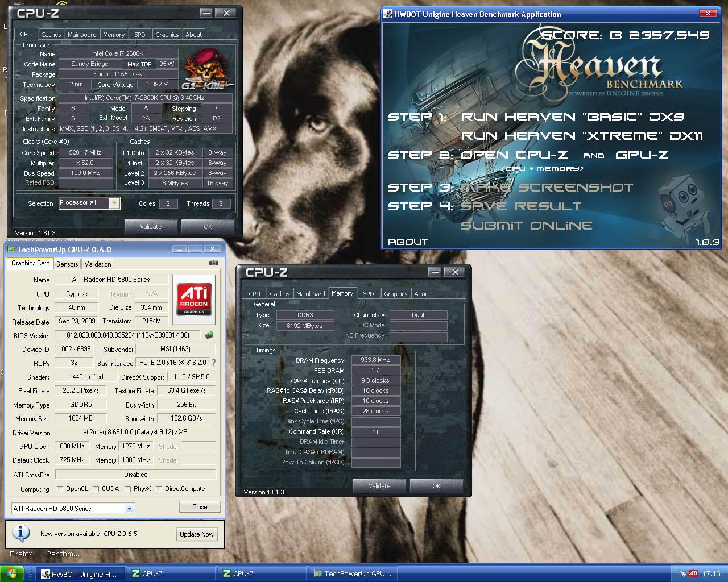Click the GPU-Z Close button
The image size is (728, 582).
tap(200, 507)
